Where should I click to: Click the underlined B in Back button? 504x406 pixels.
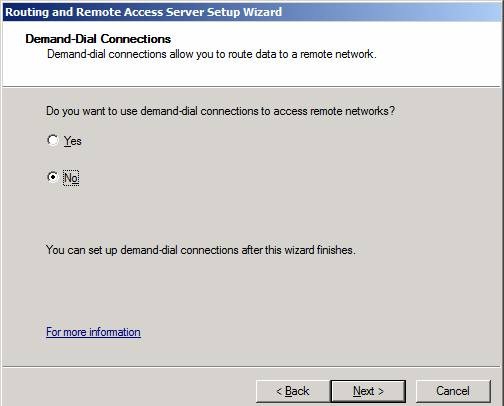coord(289,391)
